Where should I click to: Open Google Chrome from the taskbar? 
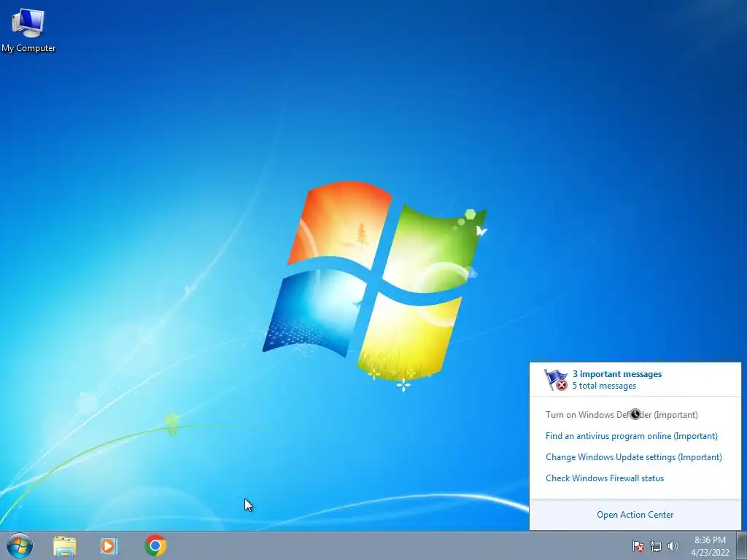pos(155,545)
